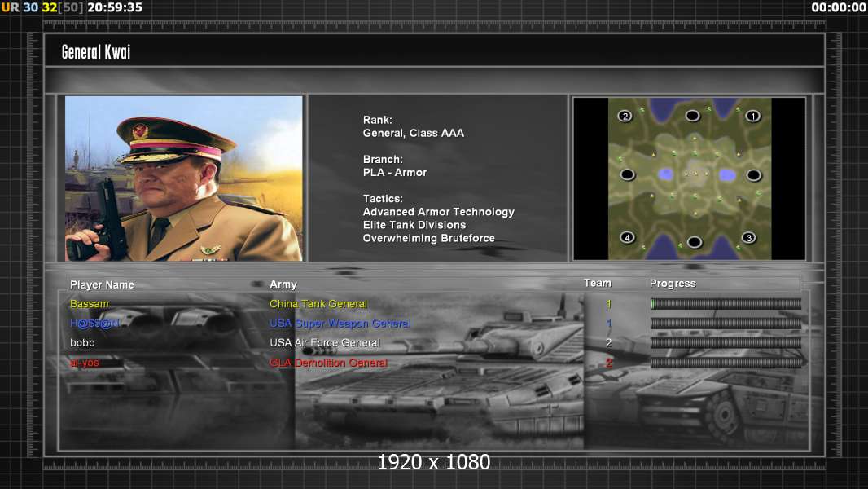Image resolution: width=868 pixels, height=489 pixels.
Task: Click player name Bassam
Action: pos(89,304)
